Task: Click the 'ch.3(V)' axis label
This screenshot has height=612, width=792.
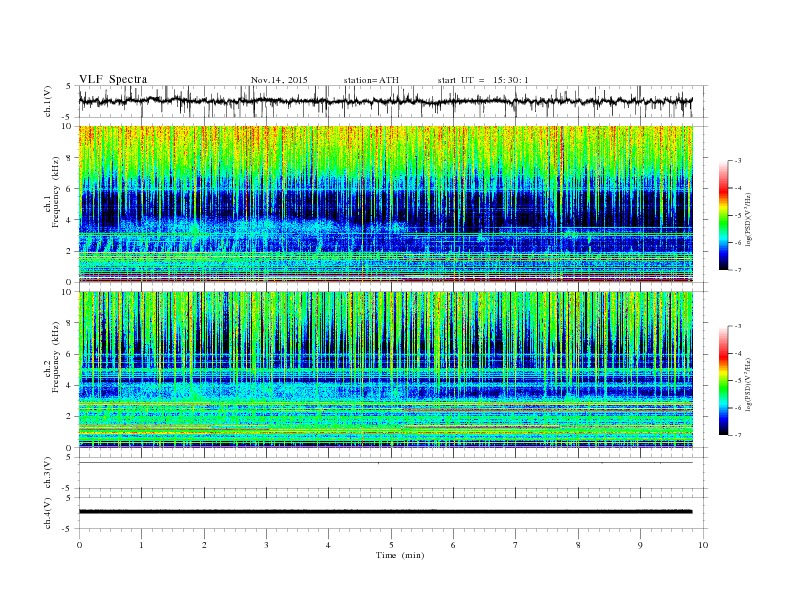Action: [x=48, y=473]
